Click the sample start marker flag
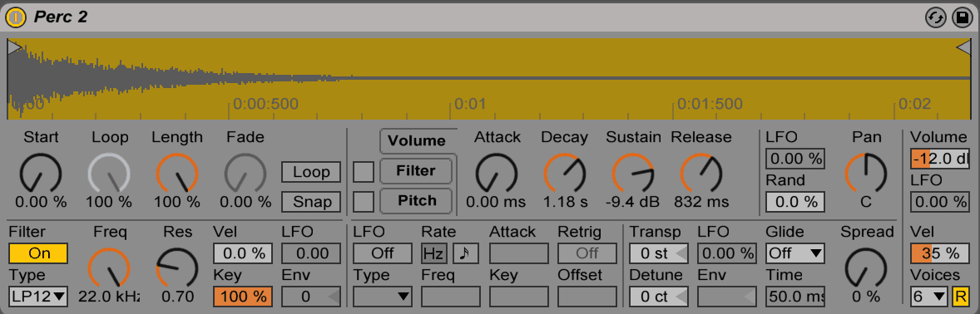The image size is (980, 314). coord(14,47)
